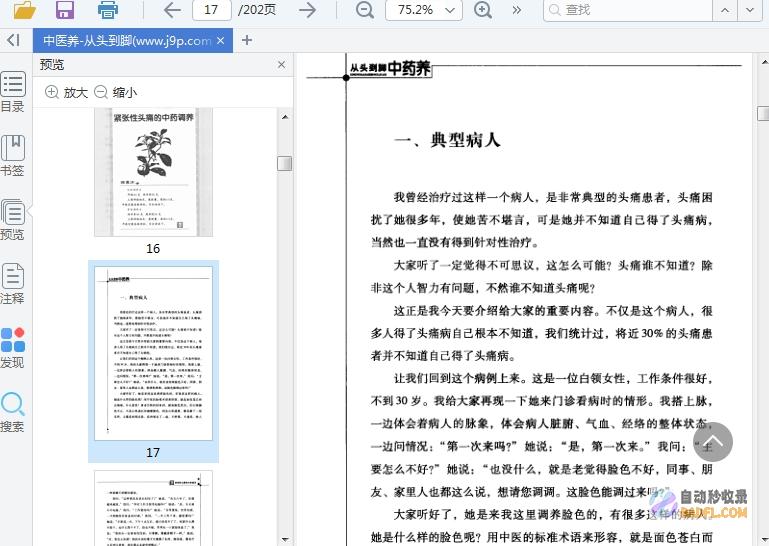Select page 16 thumbnail
Image resolution: width=769 pixels, height=546 pixels.
(154, 172)
